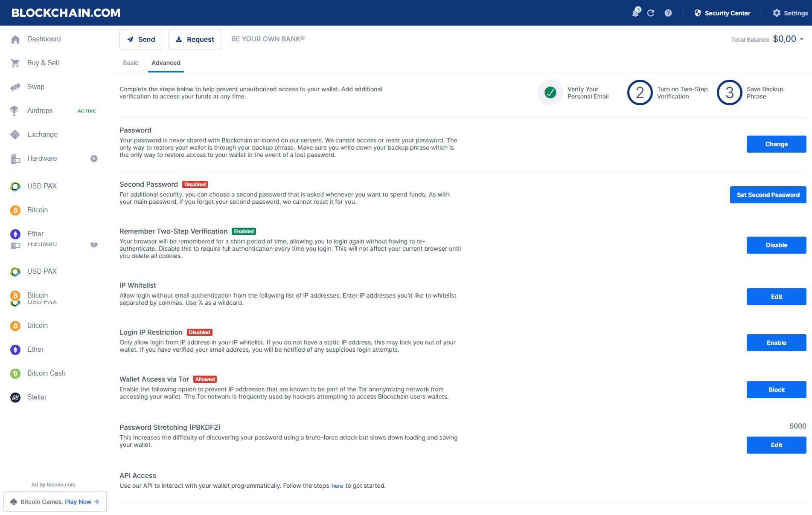Click the Stellar rocket icon in sidebar

click(x=15, y=397)
